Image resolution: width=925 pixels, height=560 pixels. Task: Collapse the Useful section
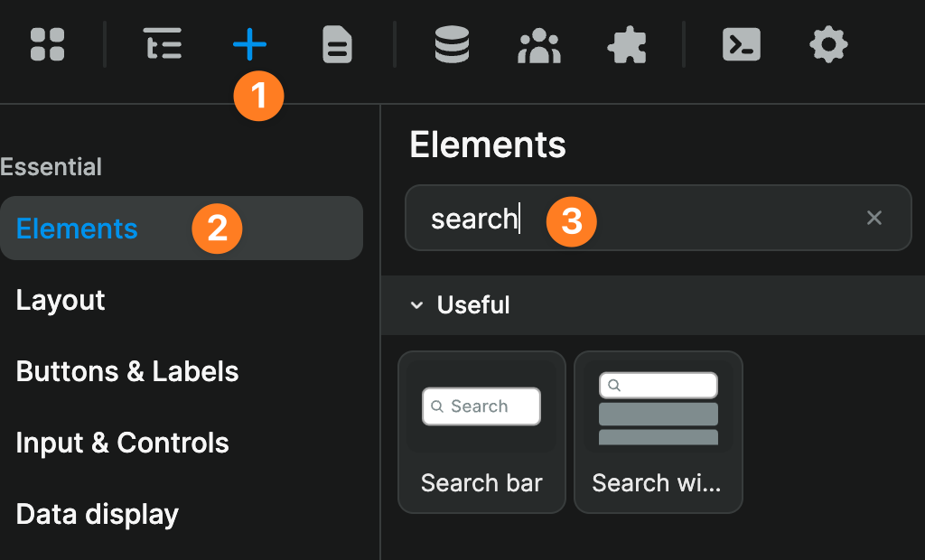[417, 305]
